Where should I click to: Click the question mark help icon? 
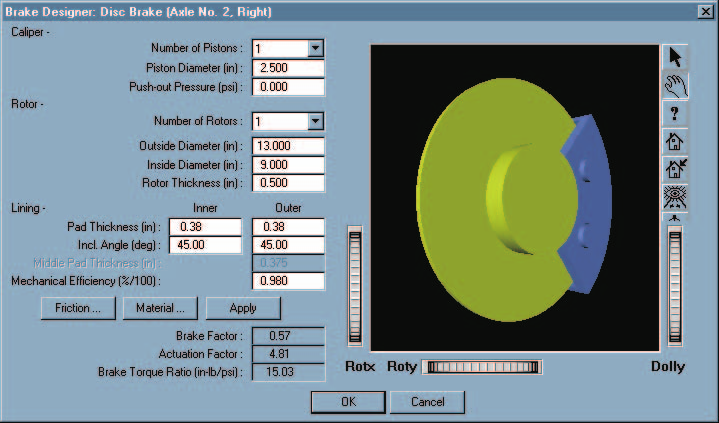pos(675,113)
